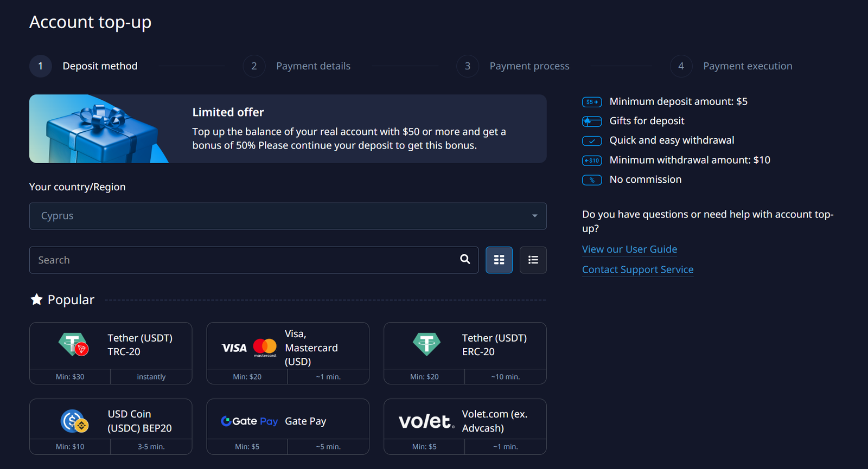Click the Gifts for deposit icon
The height and width of the screenshot is (469, 868).
point(592,121)
